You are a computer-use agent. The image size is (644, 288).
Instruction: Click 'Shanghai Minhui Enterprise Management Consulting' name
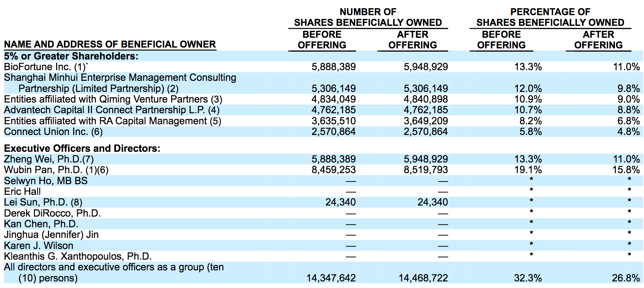tap(120, 78)
